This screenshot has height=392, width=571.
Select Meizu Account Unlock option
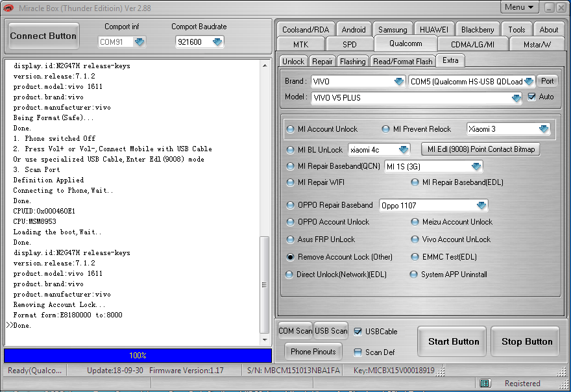click(415, 222)
